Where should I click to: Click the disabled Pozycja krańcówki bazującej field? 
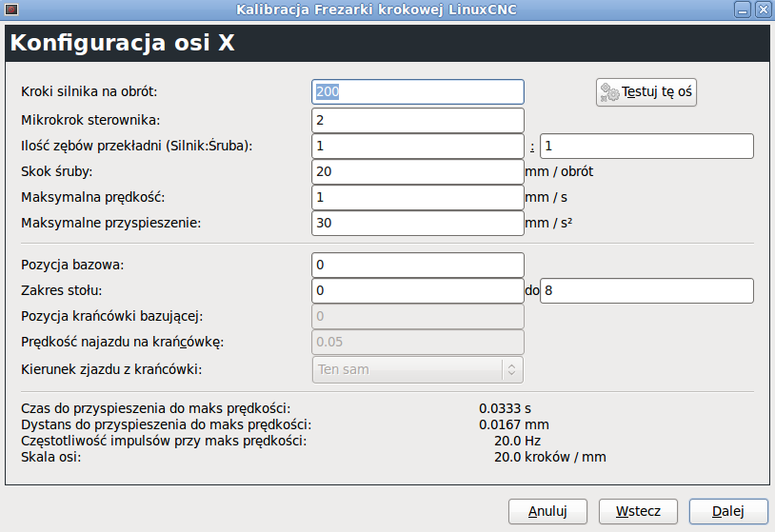418,316
